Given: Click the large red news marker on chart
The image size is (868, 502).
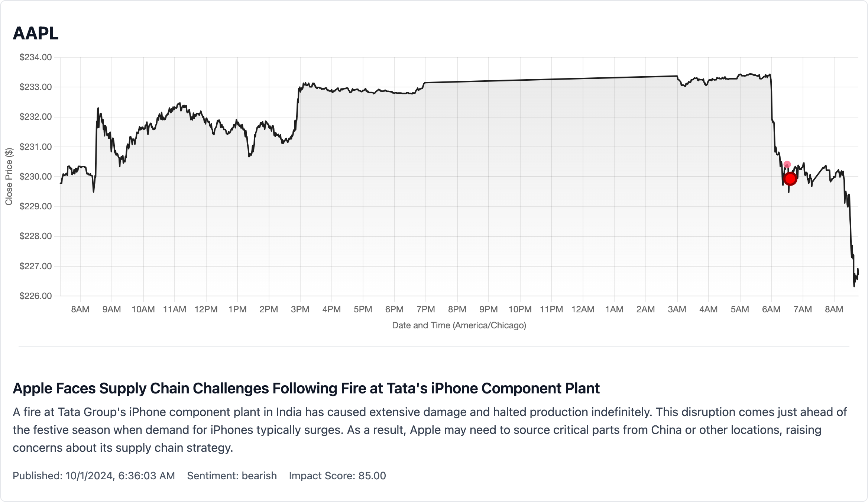Looking at the screenshot, I should pos(790,179).
